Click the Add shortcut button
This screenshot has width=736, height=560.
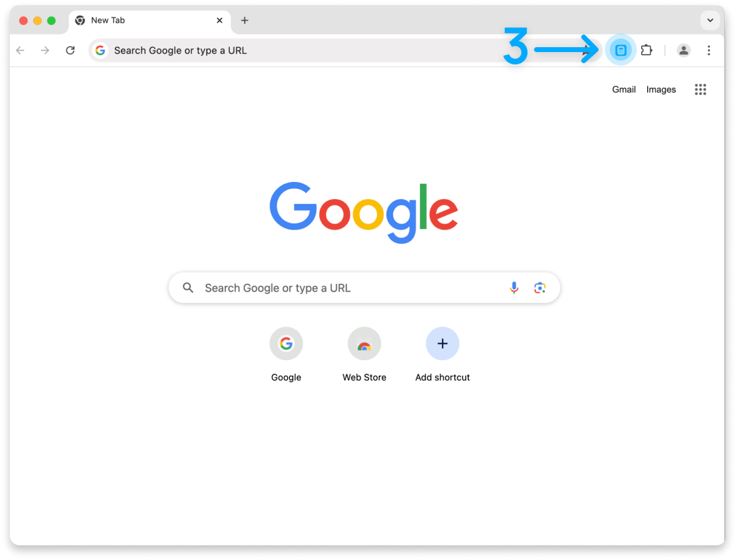pyautogui.click(x=442, y=355)
